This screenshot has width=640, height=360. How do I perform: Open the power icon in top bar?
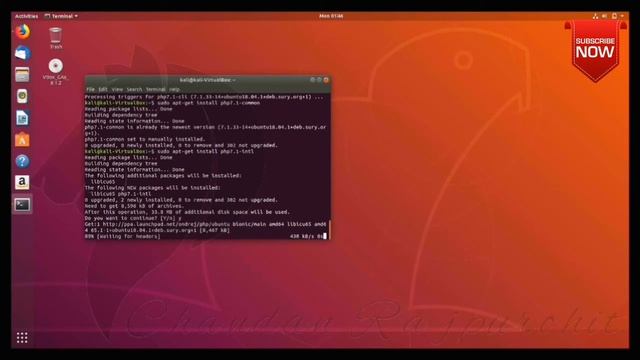coord(614,16)
